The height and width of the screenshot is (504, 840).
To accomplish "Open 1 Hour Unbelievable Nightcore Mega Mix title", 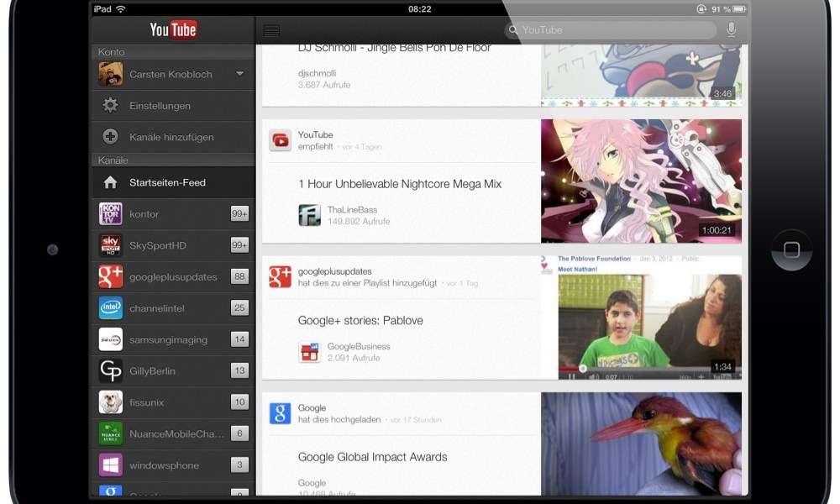I will click(x=400, y=184).
